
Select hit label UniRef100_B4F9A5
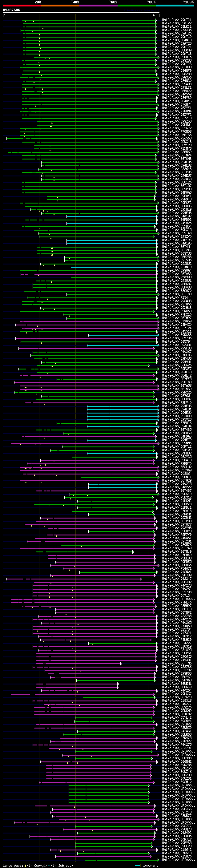pos(177,436)
